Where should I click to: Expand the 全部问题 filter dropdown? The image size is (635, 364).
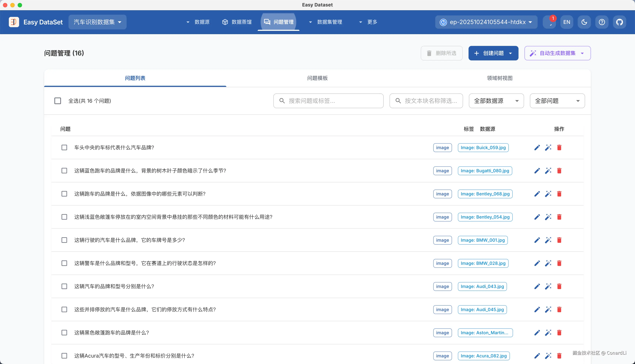(x=557, y=101)
